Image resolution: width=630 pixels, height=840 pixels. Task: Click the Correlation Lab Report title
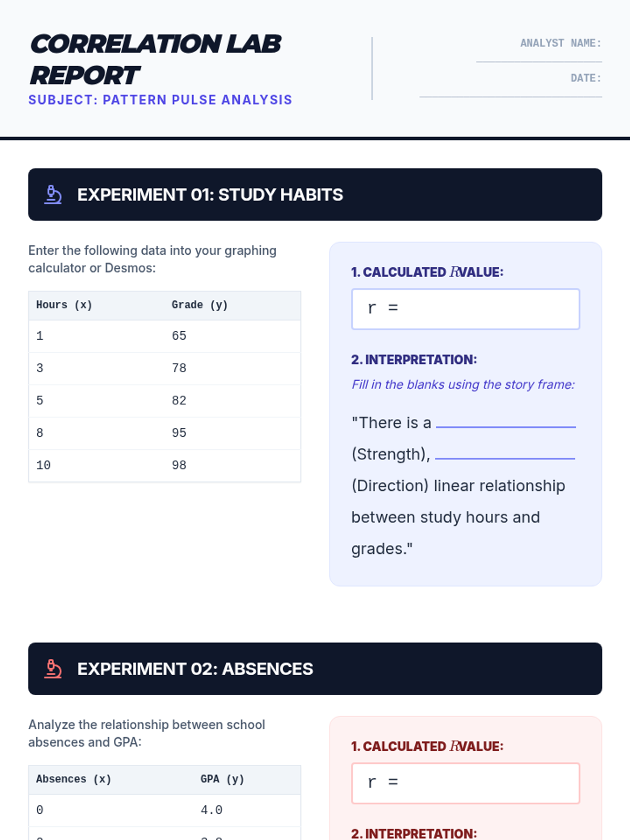click(x=155, y=59)
